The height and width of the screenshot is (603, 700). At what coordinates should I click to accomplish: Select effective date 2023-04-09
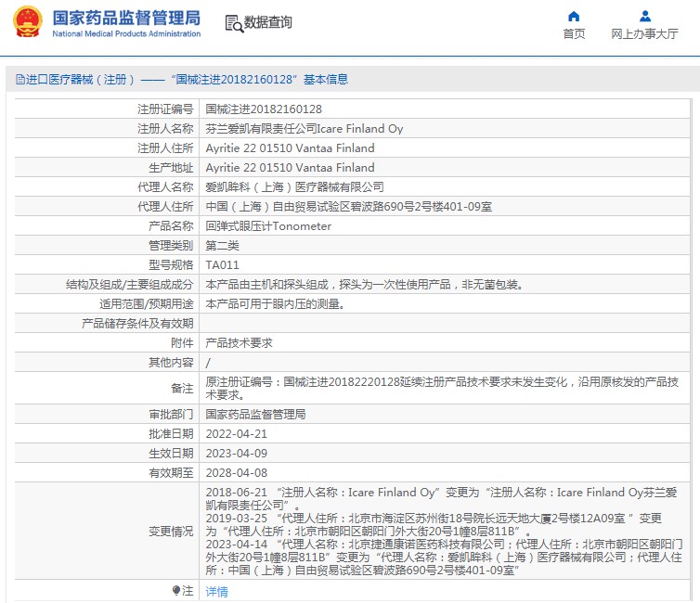point(236,454)
